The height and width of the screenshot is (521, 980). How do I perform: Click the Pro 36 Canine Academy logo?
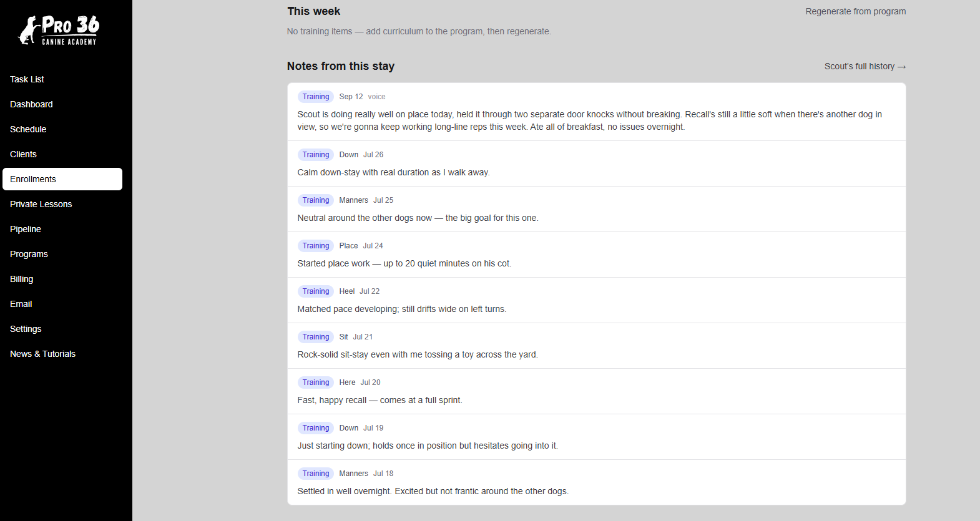[59, 30]
